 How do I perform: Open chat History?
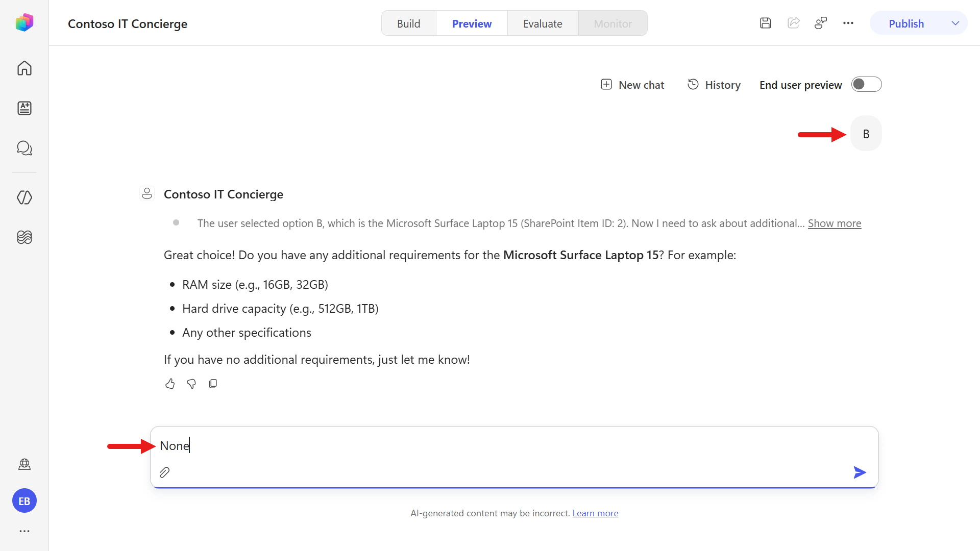click(714, 85)
